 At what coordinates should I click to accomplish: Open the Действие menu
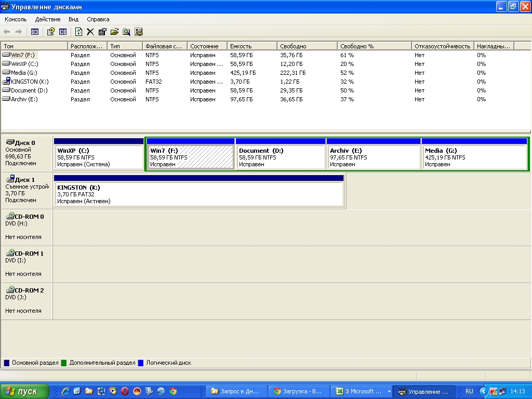[48, 19]
